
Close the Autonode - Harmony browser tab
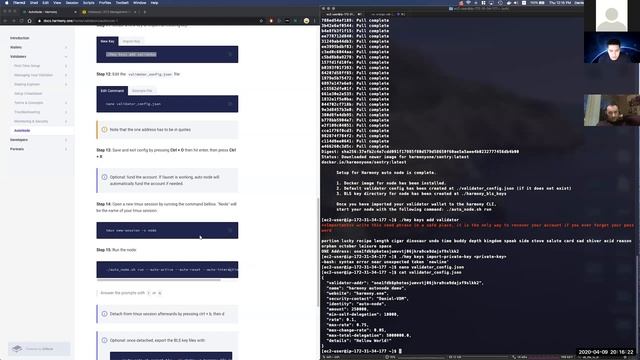[x=75, y=12]
